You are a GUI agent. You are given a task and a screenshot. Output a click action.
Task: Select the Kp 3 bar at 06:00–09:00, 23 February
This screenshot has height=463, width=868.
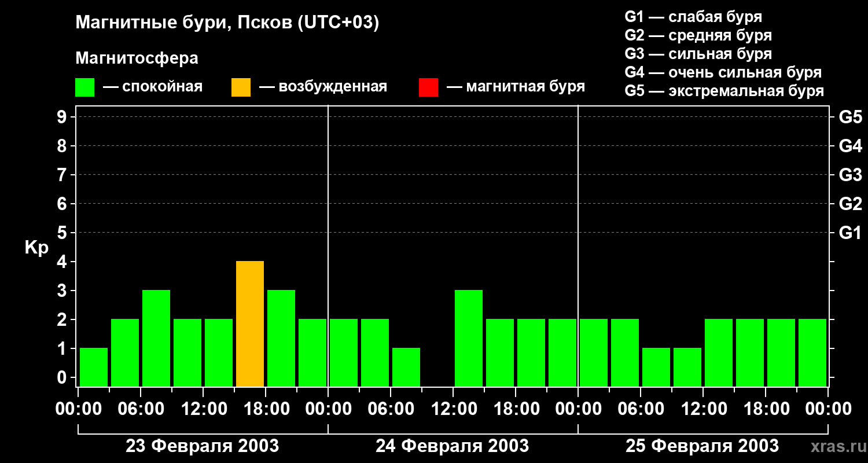pos(156,338)
